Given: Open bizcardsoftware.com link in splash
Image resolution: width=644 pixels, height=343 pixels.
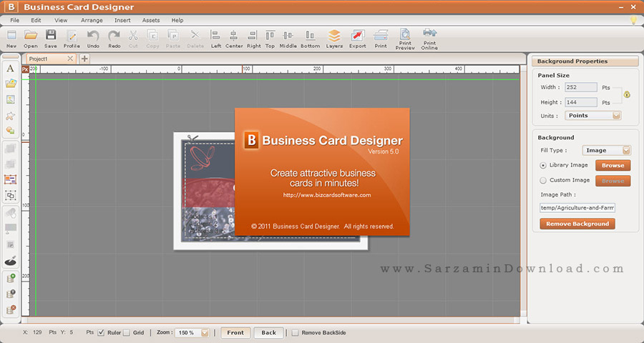Looking at the screenshot, I should (327, 195).
